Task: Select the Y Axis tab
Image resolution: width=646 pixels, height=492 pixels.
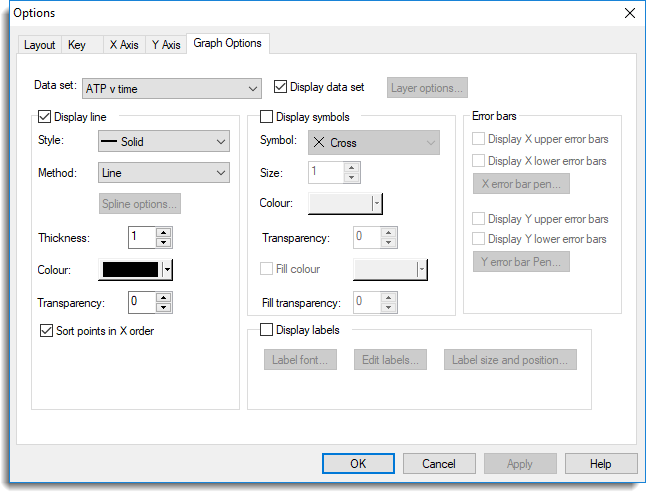Action: [x=165, y=45]
